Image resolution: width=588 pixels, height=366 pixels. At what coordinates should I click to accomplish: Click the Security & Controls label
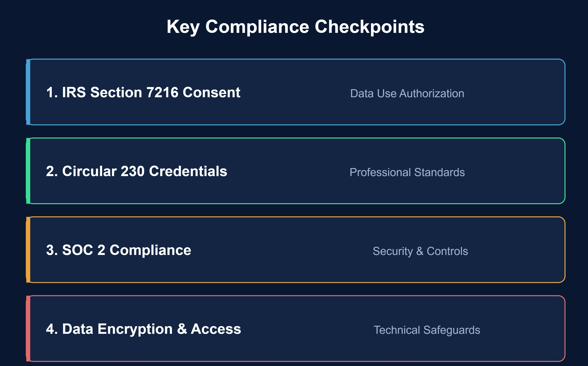[420, 251]
